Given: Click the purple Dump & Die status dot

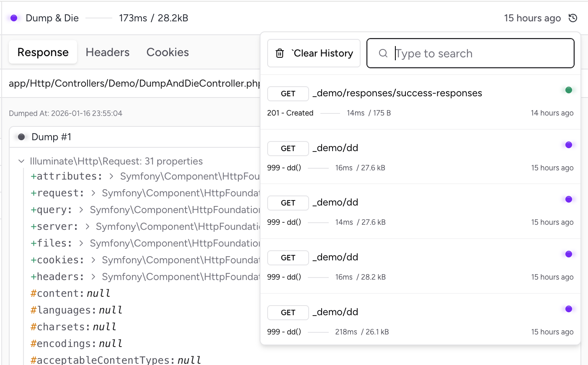Looking at the screenshot, I should [14, 18].
